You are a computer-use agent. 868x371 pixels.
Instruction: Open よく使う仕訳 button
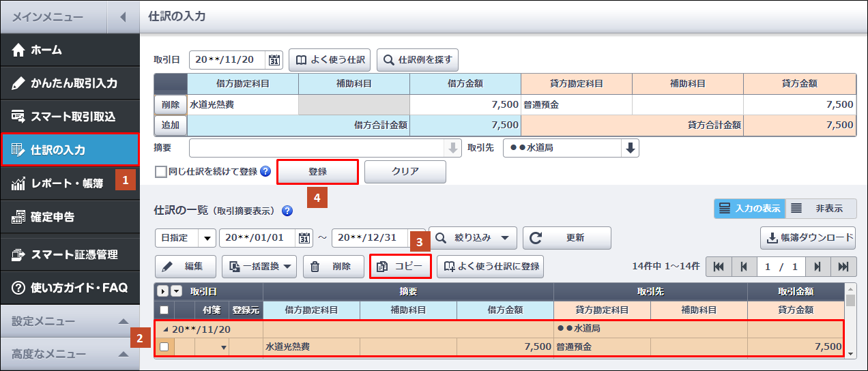(x=330, y=59)
